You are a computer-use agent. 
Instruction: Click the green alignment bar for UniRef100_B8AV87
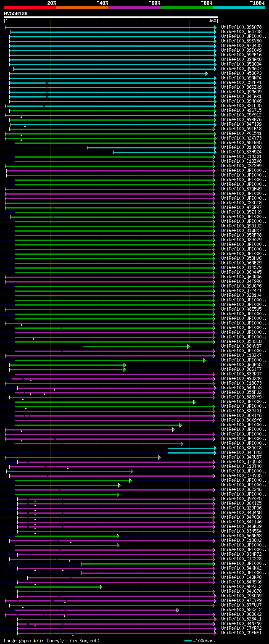136,346
